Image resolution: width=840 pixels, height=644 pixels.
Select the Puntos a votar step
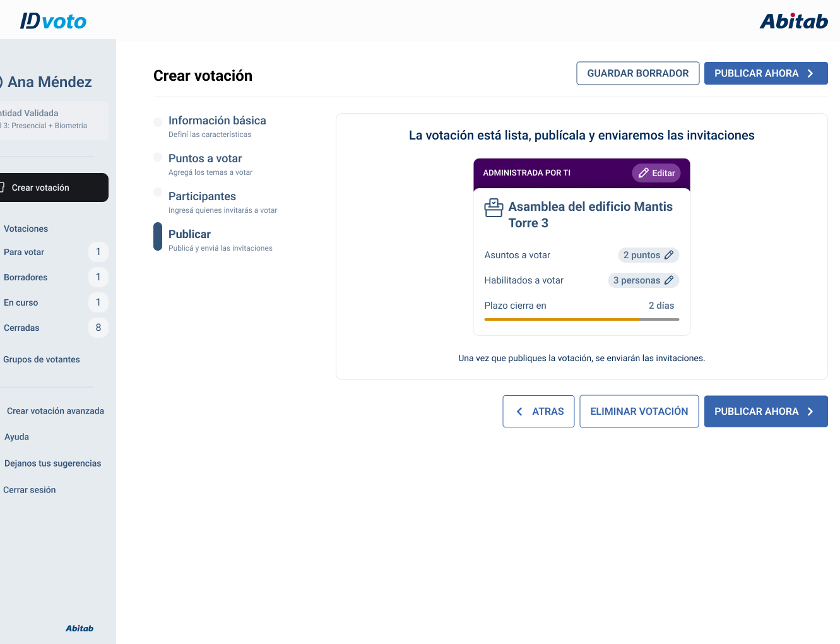(x=205, y=158)
